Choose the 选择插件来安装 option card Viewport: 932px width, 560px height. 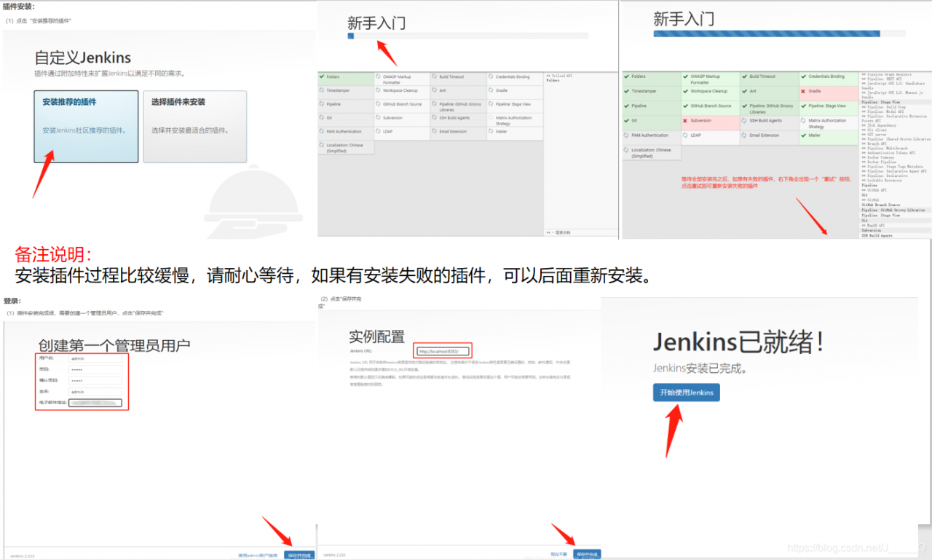194,126
